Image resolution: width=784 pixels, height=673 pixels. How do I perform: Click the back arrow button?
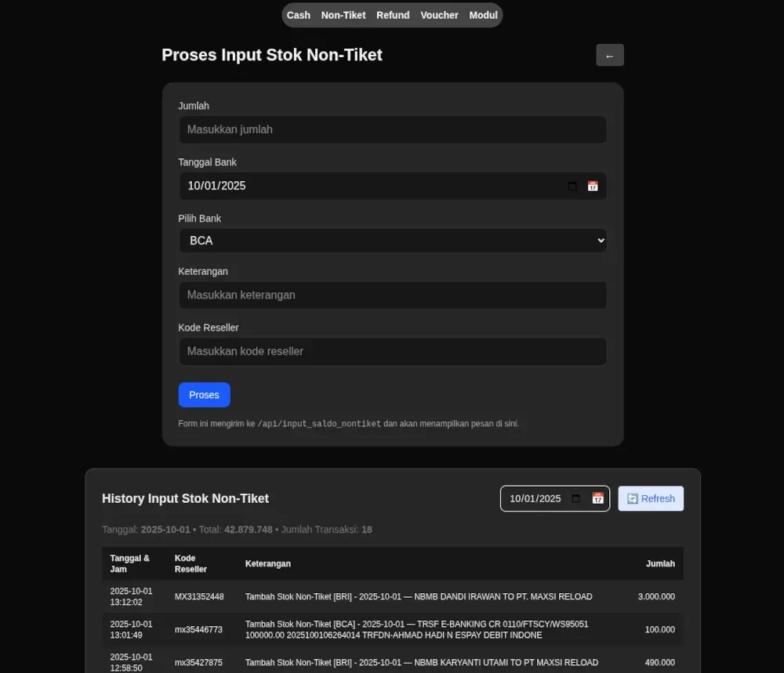click(x=609, y=56)
